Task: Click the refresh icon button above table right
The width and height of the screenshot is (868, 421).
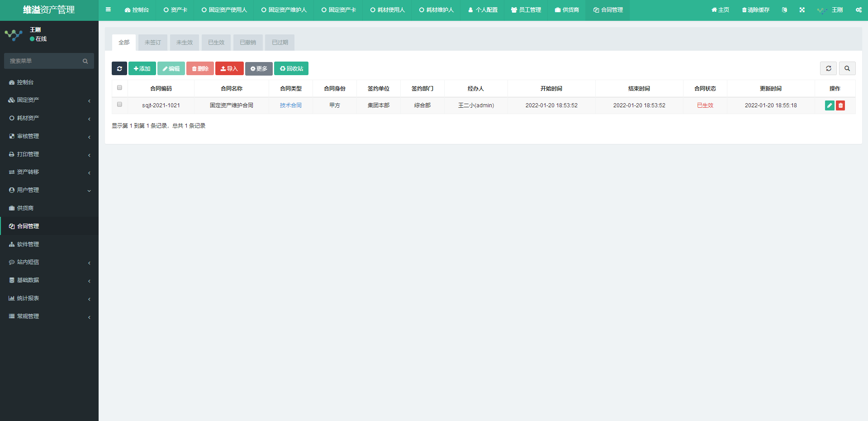Action: click(x=828, y=68)
